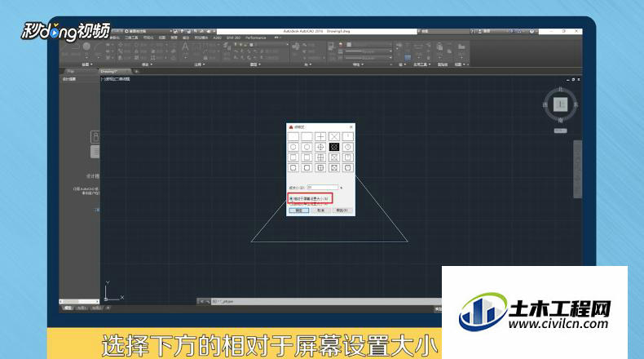Open help with 帮助(H) button
Viewport: 644px width, 359px height.
point(342,211)
